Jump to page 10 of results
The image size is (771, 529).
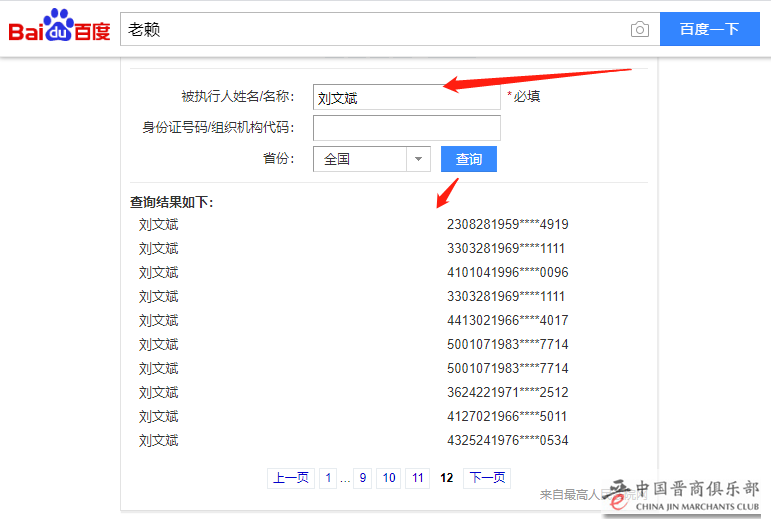[389, 478]
